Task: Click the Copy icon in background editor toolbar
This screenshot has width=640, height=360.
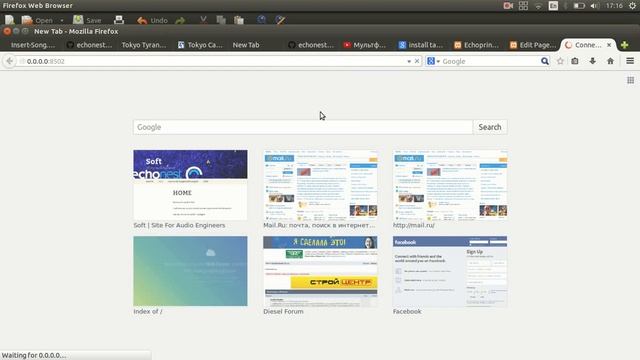Action: pos(221,20)
